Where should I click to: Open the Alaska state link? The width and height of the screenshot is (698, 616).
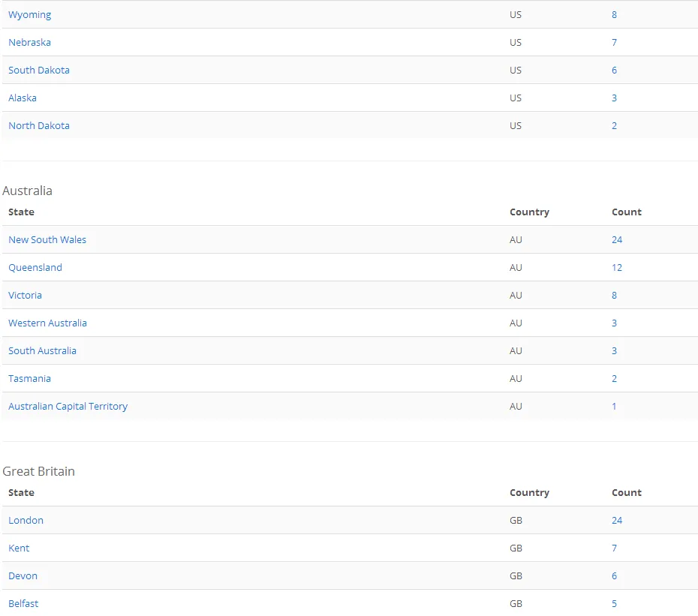(23, 98)
